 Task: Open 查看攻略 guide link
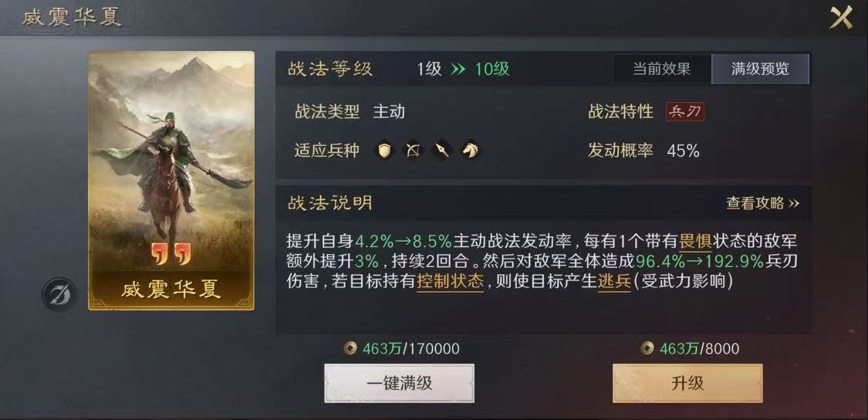[x=762, y=203]
